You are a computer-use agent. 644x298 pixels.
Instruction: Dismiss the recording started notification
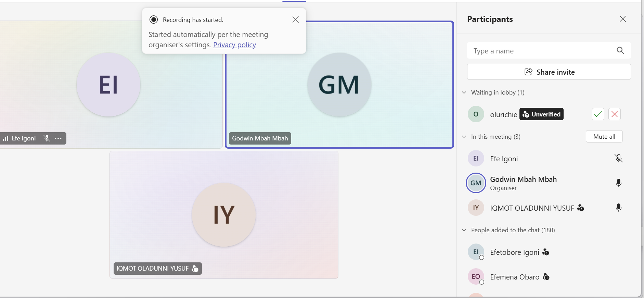click(296, 20)
